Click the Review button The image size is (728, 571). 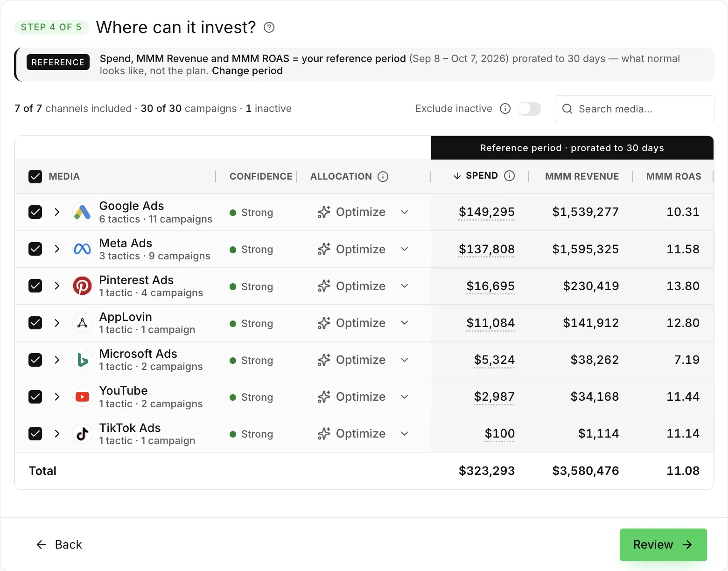point(663,544)
